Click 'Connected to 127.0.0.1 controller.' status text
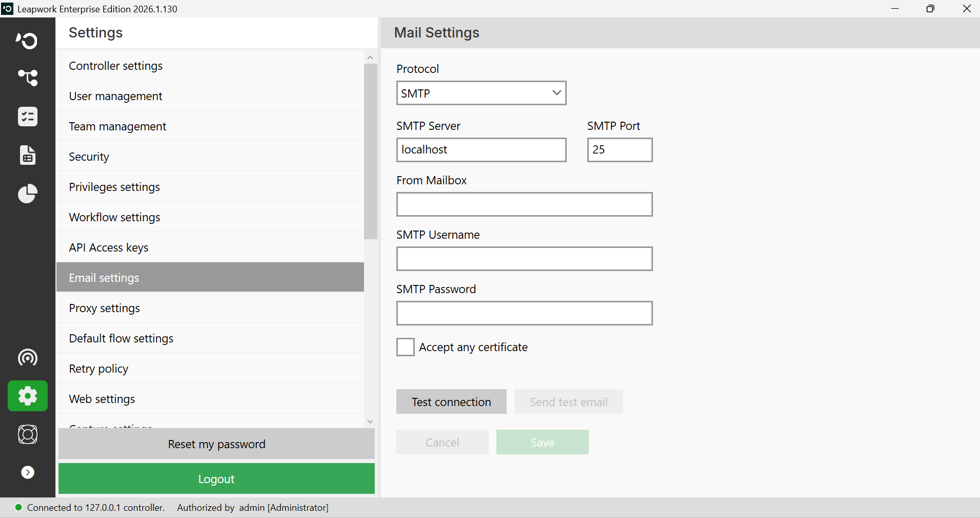 point(96,507)
